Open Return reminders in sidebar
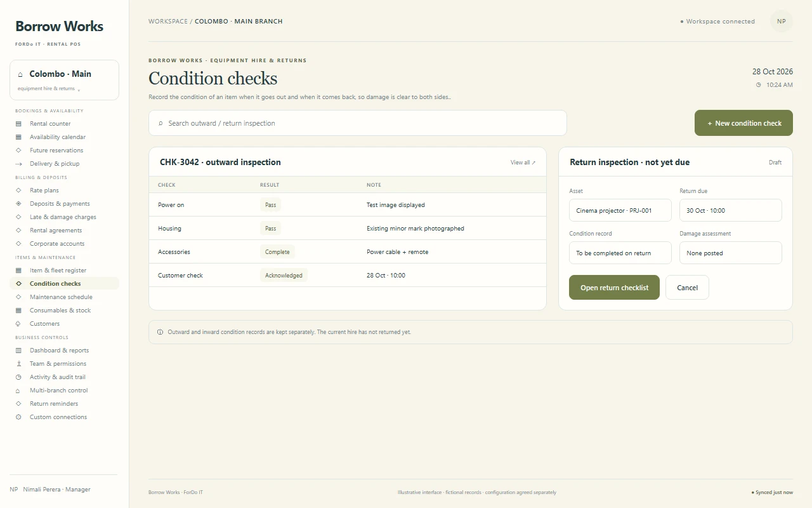Image resolution: width=812 pixels, height=508 pixels. click(64, 404)
